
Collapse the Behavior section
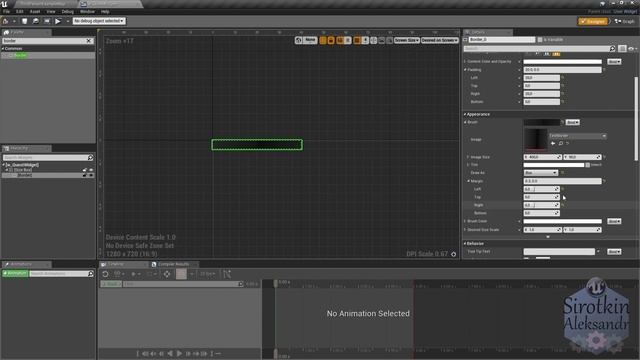coord(465,243)
